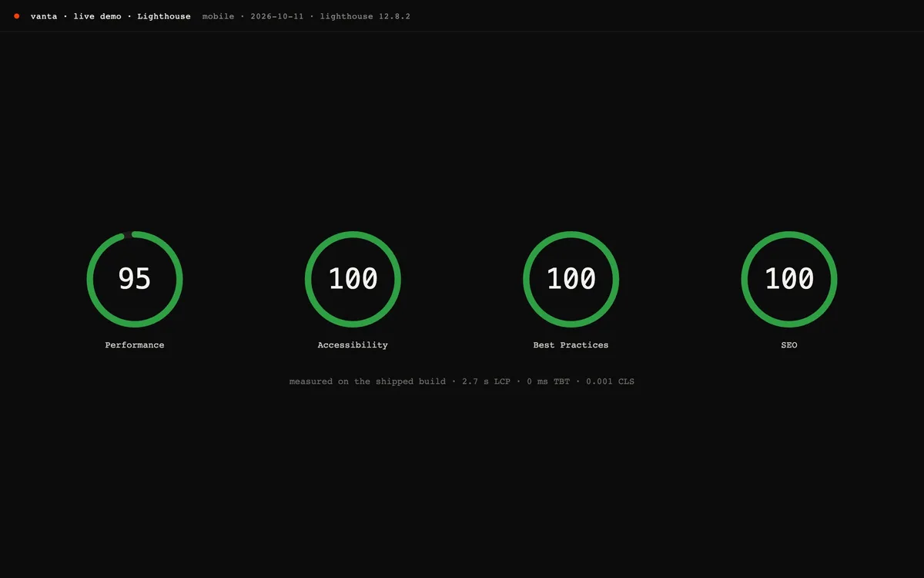Select the SEO label

[x=789, y=345]
